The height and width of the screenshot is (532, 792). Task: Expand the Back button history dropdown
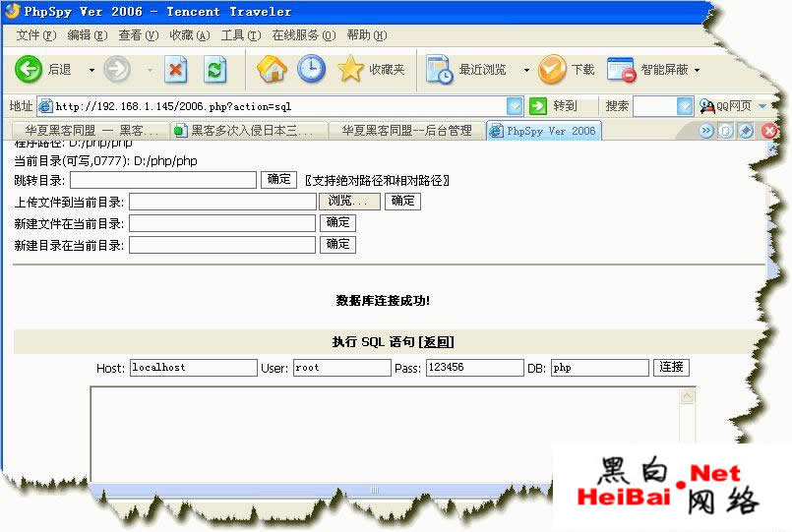coord(91,70)
